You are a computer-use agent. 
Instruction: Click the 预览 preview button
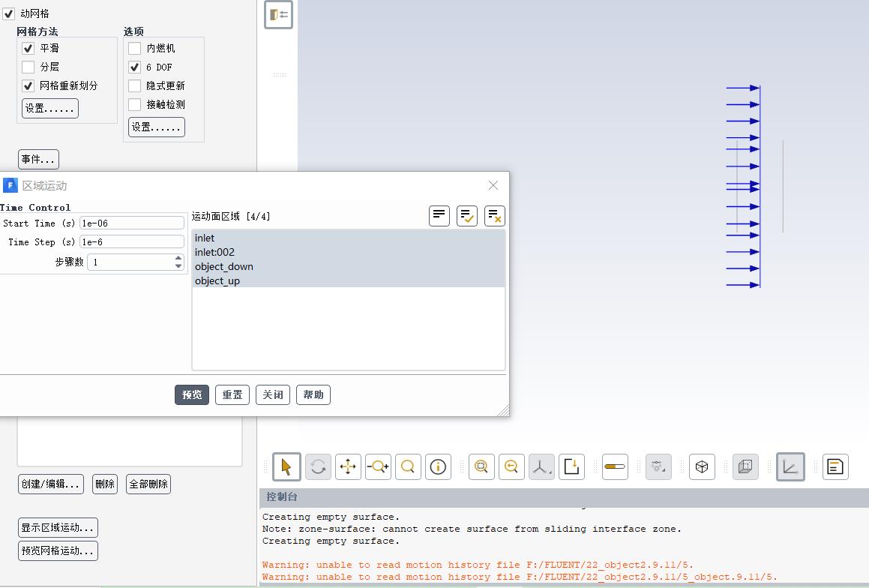pyautogui.click(x=192, y=394)
